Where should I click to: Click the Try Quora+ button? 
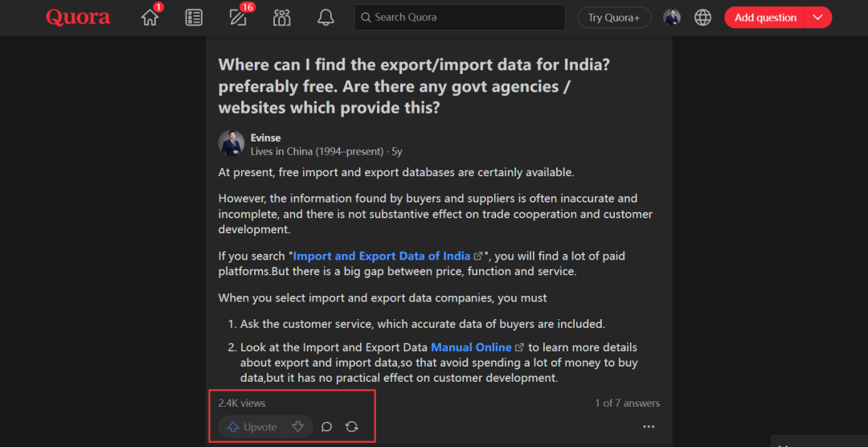pos(614,18)
